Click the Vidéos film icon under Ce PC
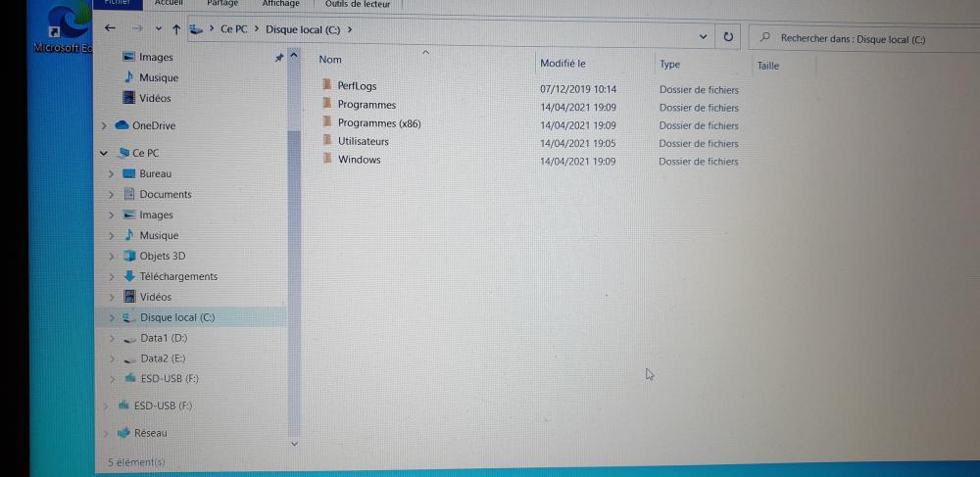The image size is (980, 477). pyautogui.click(x=130, y=297)
